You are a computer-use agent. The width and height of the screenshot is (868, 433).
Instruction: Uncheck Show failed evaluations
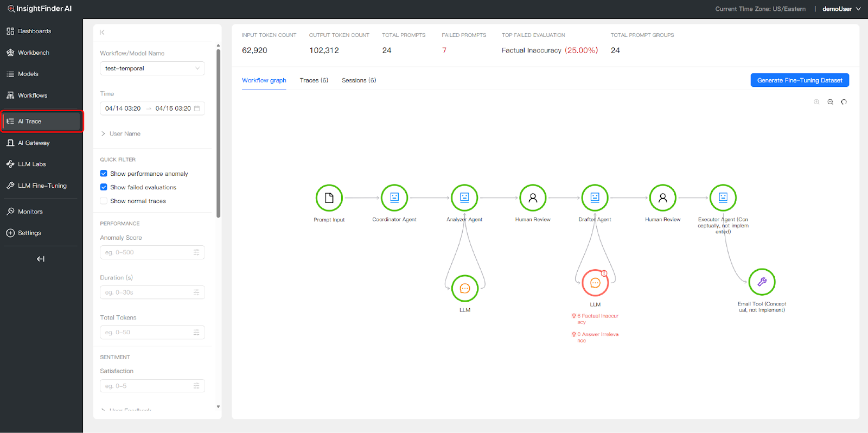point(104,187)
